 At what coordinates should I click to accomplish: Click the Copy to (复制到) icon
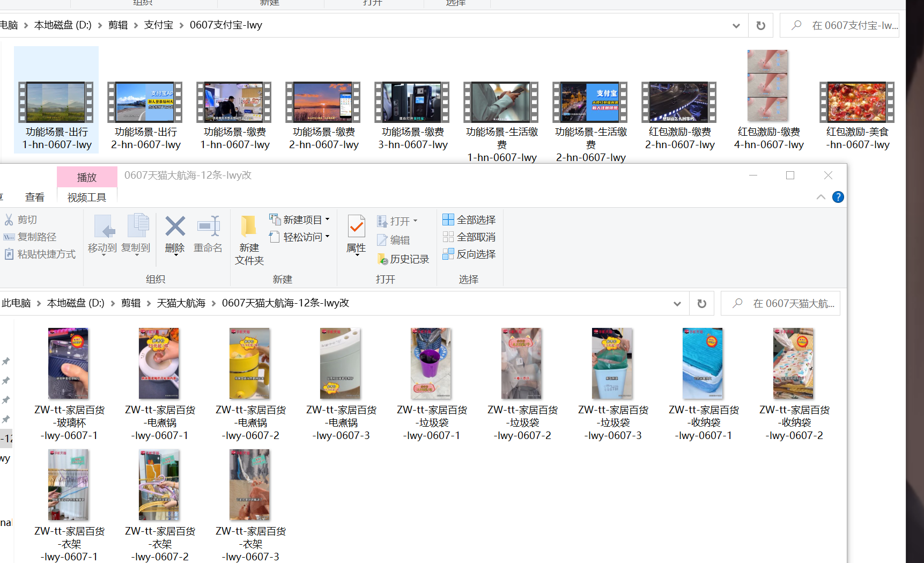(138, 225)
